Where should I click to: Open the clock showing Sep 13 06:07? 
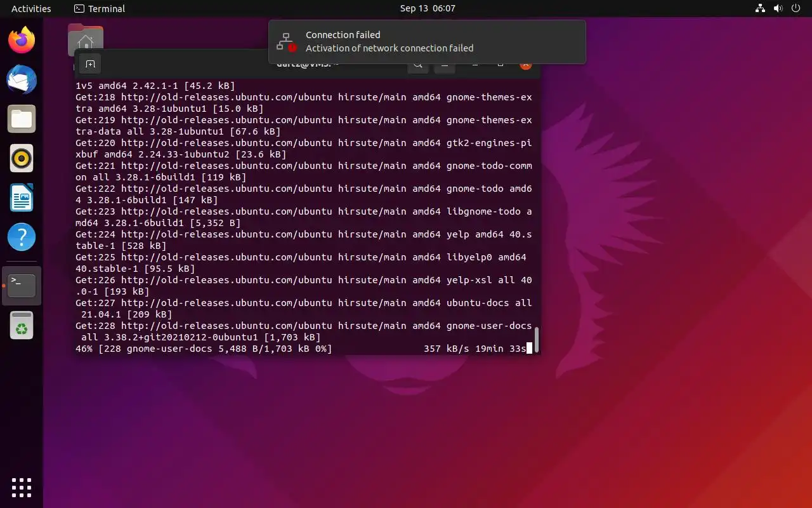point(428,9)
